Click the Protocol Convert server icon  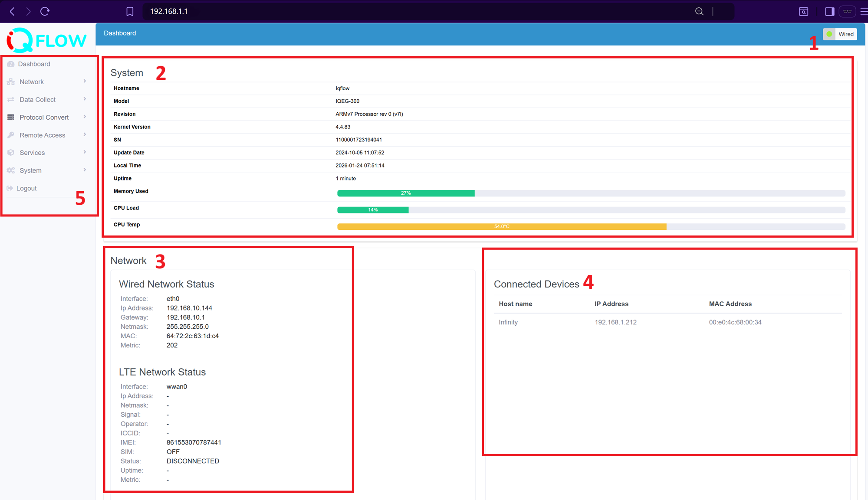pos(11,118)
